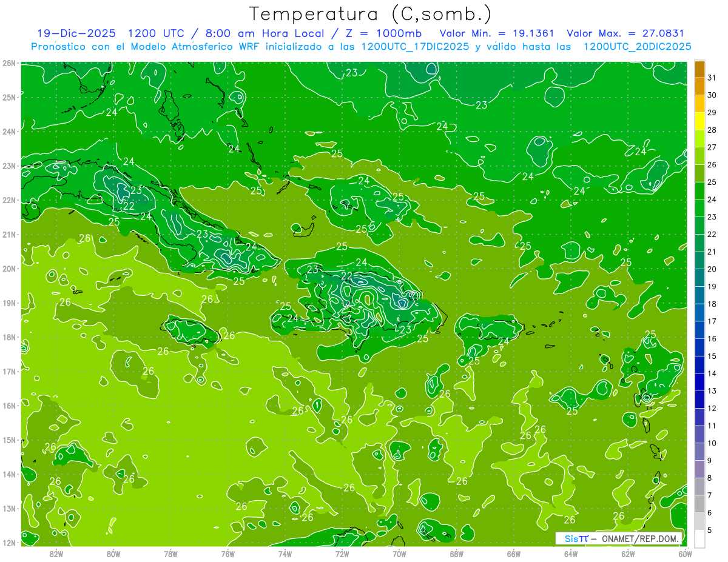The height and width of the screenshot is (562, 728).
Task: Click the legend value 31
Action: point(712,78)
